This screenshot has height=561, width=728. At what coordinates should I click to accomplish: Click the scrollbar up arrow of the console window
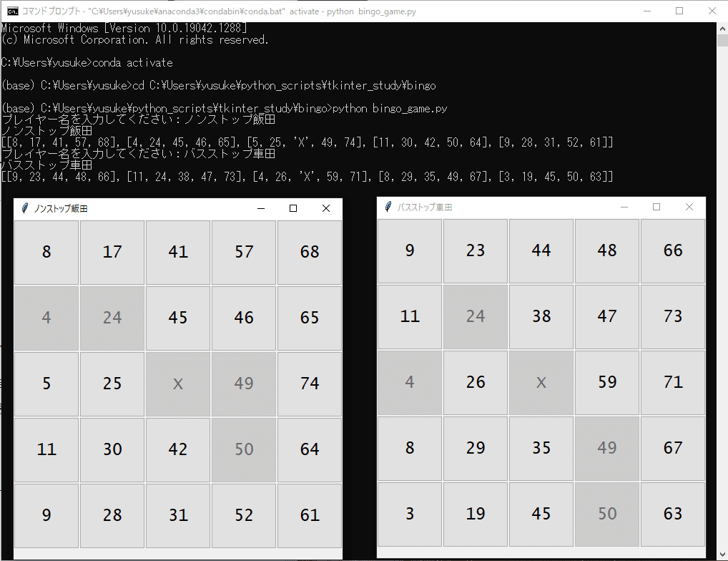click(722, 27)
